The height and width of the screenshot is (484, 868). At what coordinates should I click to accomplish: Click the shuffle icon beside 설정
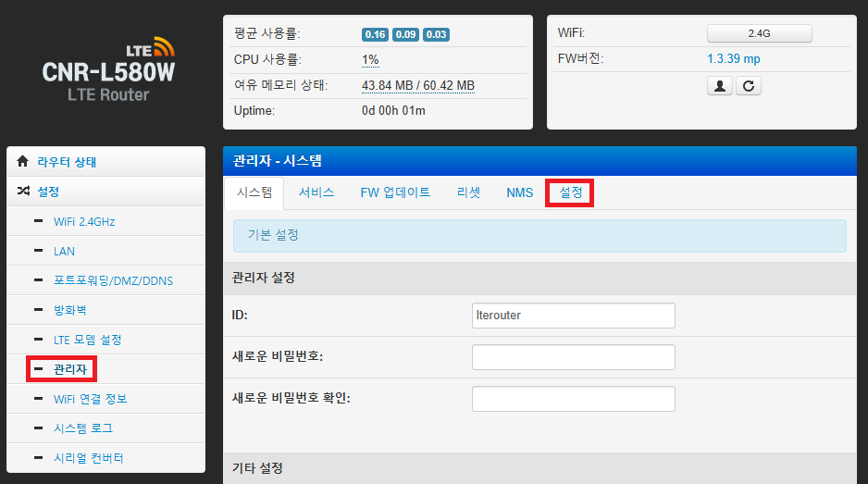click(23, 191)
